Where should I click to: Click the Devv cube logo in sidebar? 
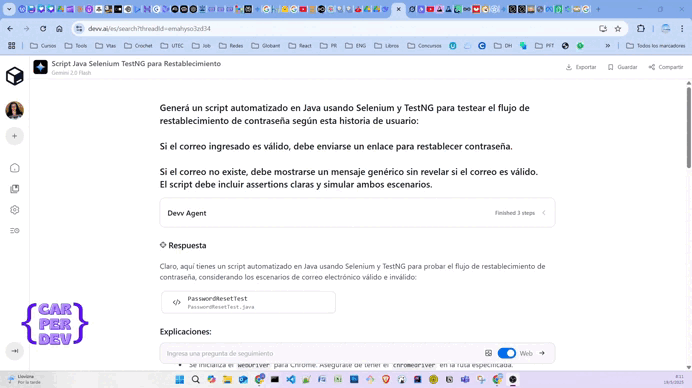tap(15, 76)
